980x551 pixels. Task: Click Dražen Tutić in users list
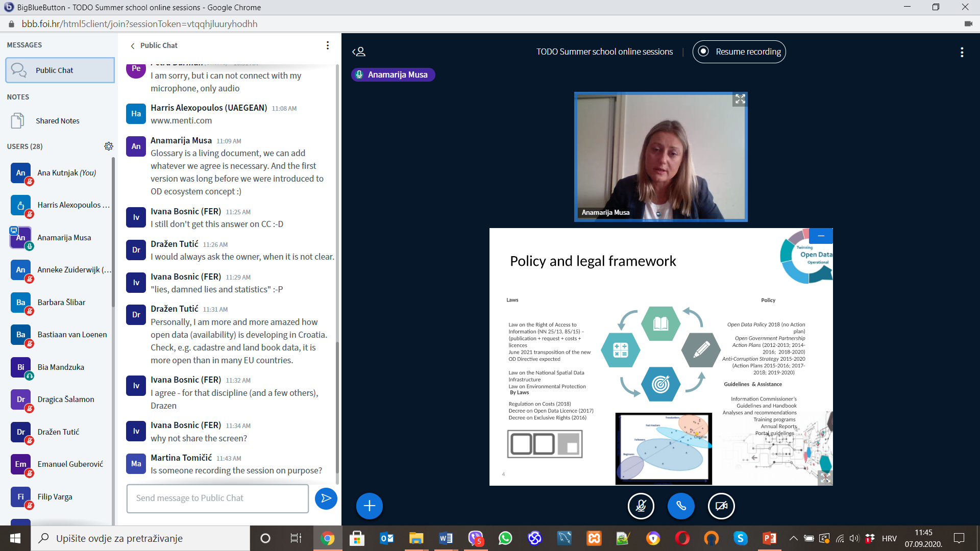[58, 432]
